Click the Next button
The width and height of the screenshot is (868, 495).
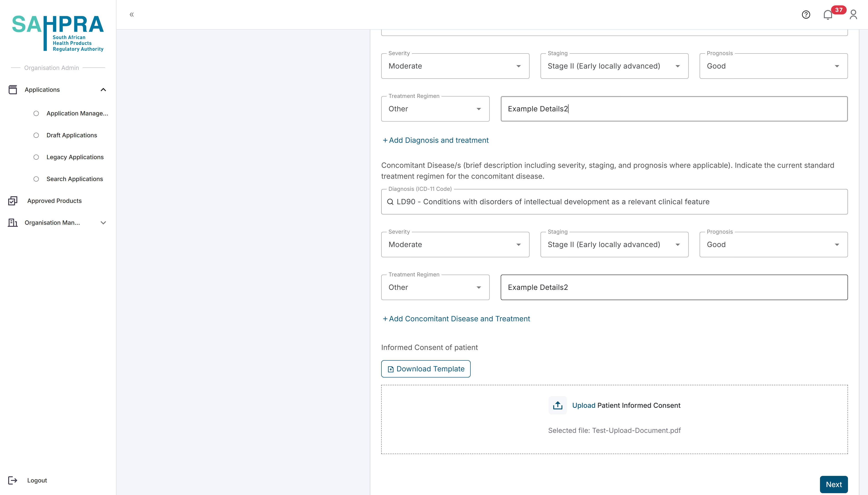(x=834, y=485)
